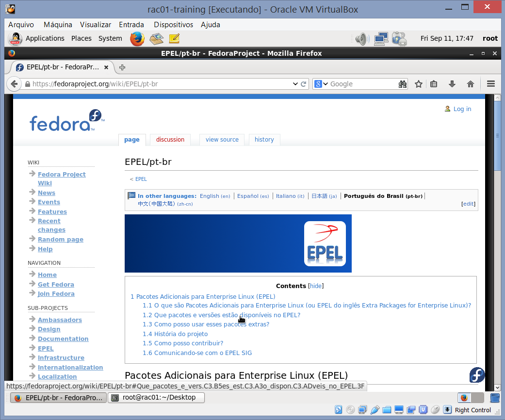Click the VirtualBox display status icon

(399, 410)
